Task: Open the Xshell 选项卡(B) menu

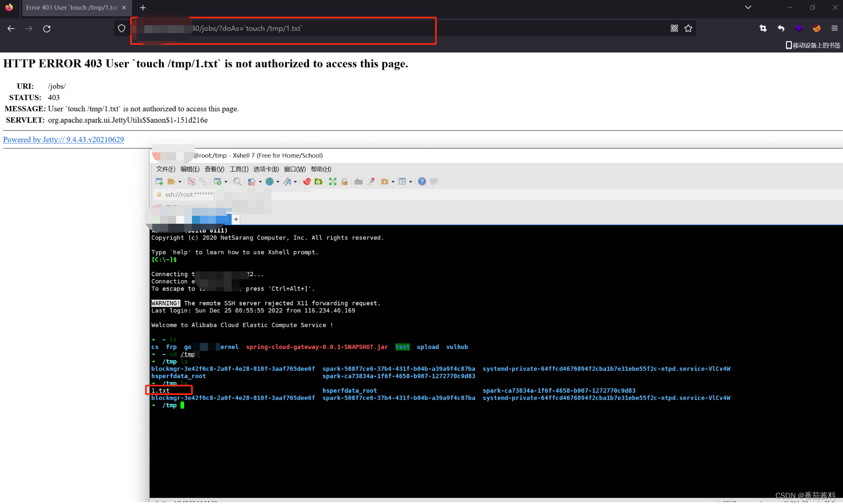Action: pyautogui.click(x=266, y=169)
